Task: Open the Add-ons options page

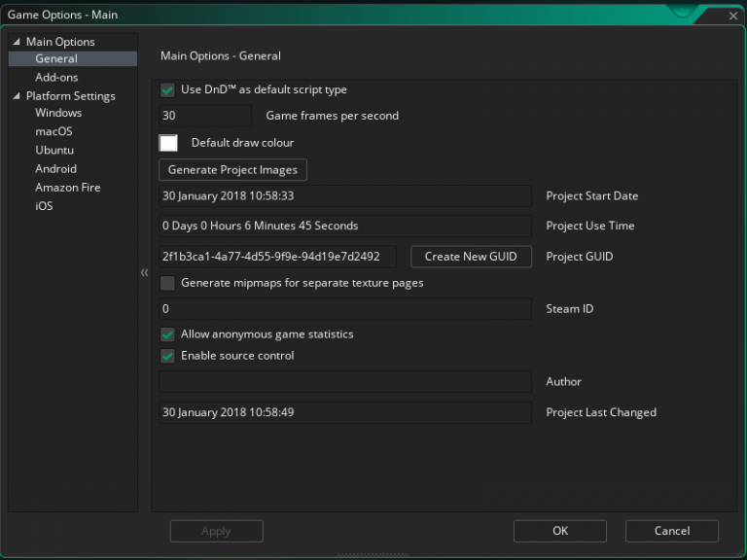Action: pyautogui.click(x=56, y=77)
